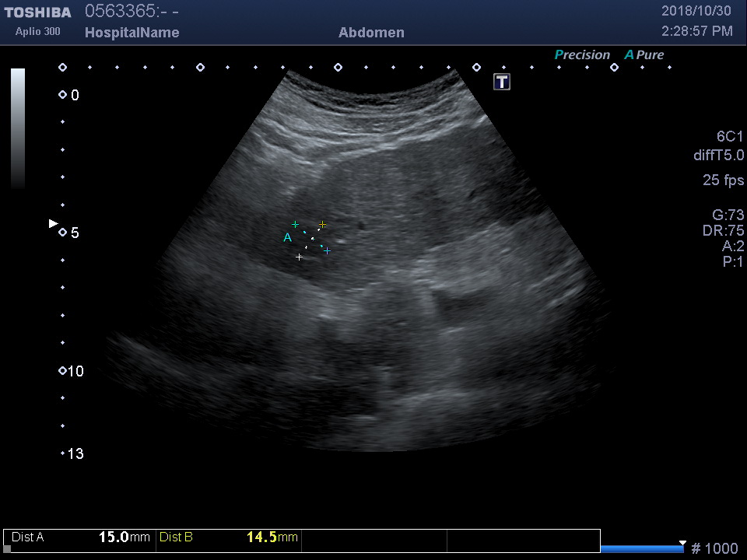The width and height of the screenshot is (747, 560).
Task: Select the yellow caliper cross marker
Action: click(x=322, y=225)
